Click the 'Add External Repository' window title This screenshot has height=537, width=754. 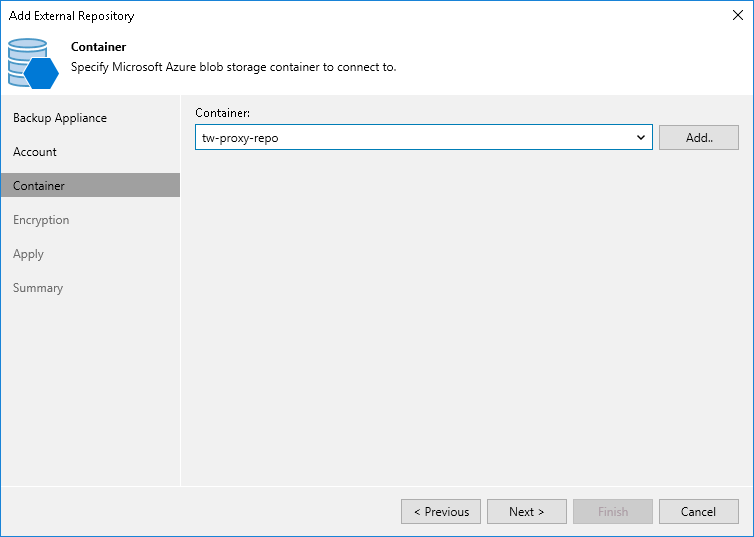click(x=72, y=16)
